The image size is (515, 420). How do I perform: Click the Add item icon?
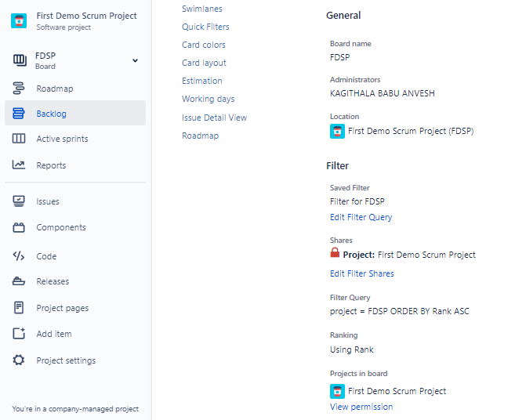point(19,333)
